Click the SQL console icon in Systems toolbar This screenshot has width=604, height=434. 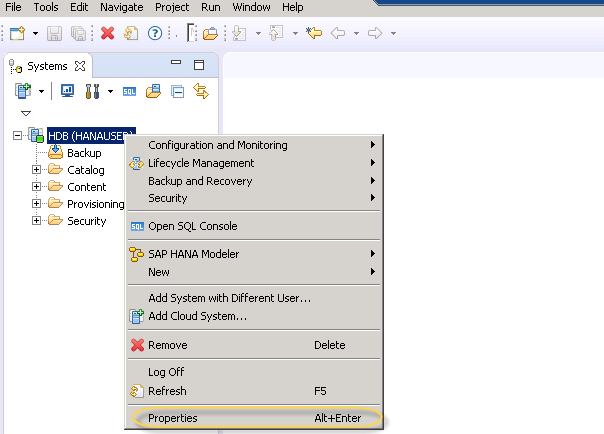129,92
